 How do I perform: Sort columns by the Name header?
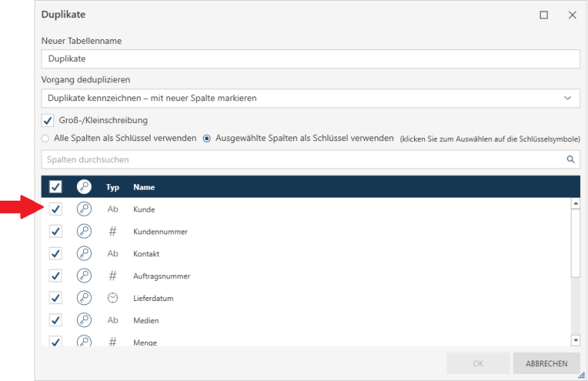pos(143,187)
